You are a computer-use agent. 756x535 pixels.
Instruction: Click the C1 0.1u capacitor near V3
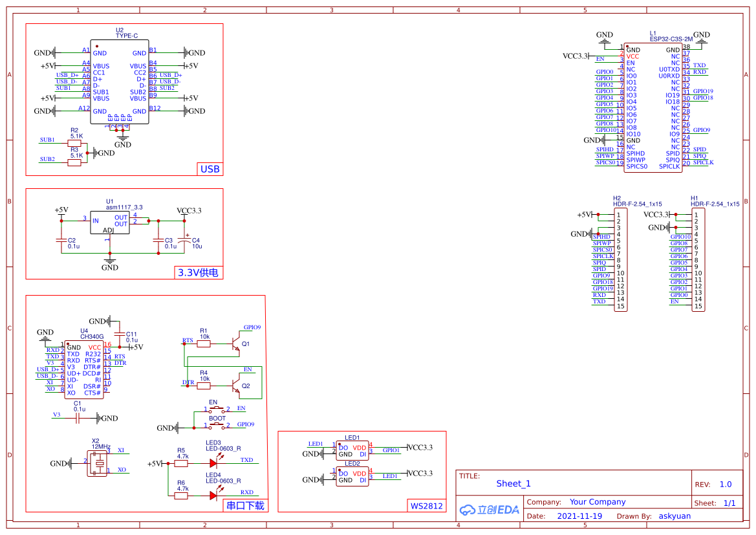pyautogui.click(x=78, y=419)
